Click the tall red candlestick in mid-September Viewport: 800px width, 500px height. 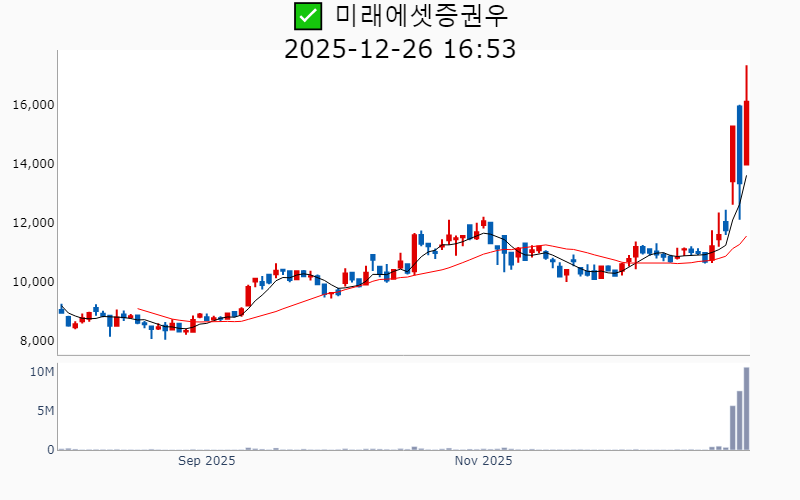pyautogui.click(x=249, y=295)
